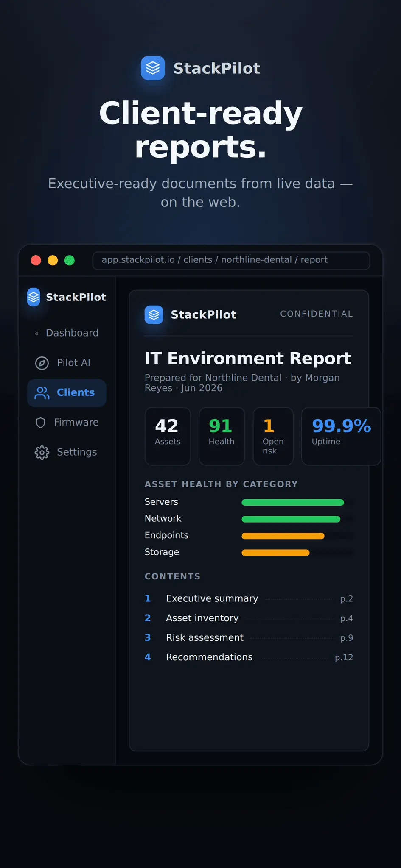Click page number p.9

(x=347, y=638)
